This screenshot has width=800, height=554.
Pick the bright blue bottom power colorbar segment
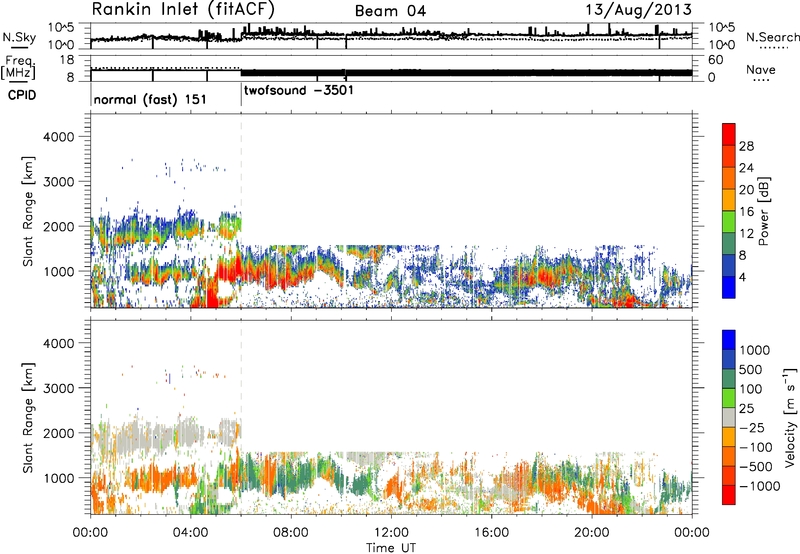click(x=729, y=287)
